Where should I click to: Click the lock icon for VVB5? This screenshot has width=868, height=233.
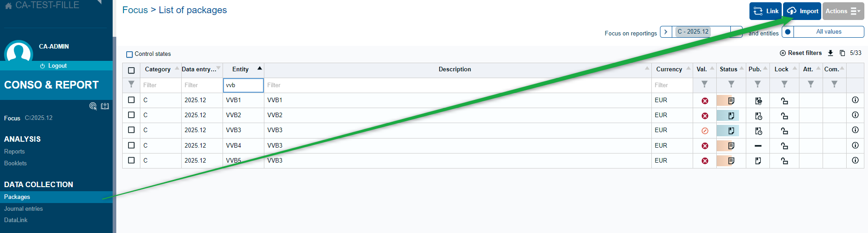[784, 161]
